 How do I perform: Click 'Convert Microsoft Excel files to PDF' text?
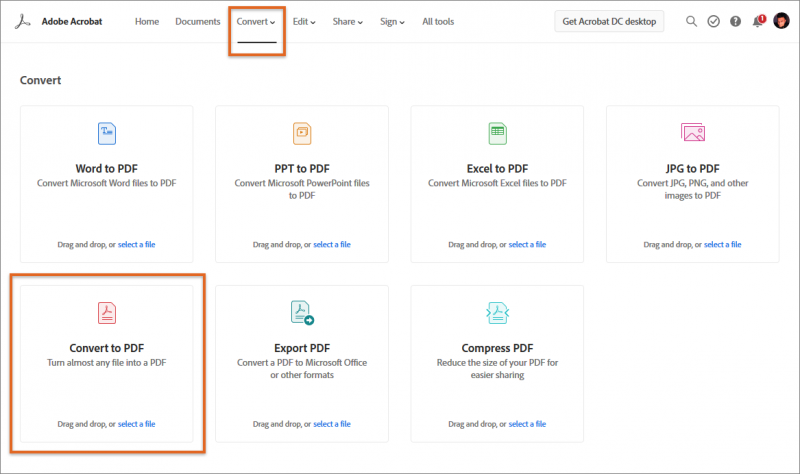click(x=497, y=183)
